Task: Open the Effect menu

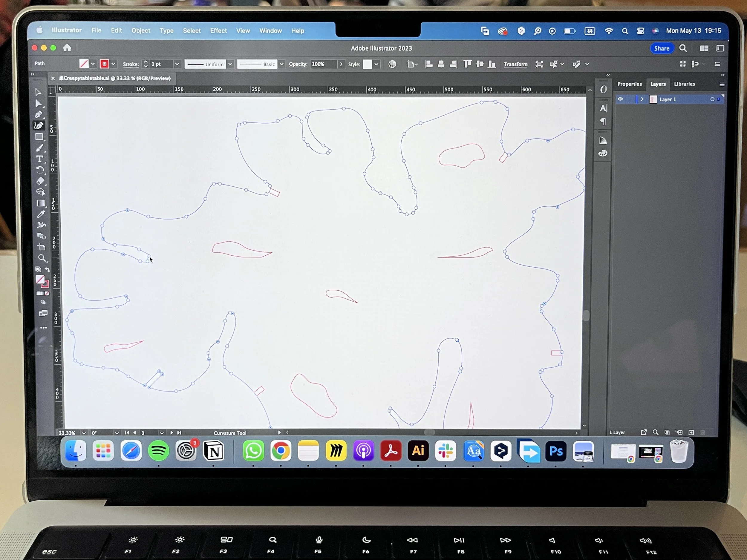Action: 218,31
